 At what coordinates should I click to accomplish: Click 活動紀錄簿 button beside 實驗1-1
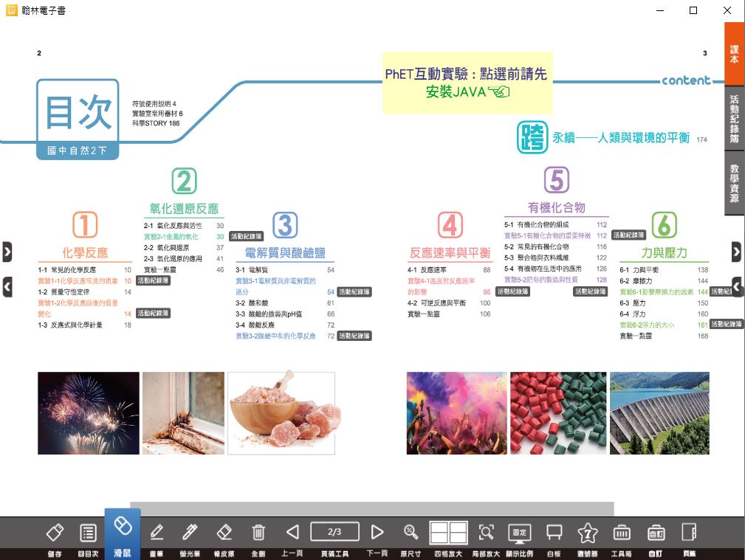point(153,280)
